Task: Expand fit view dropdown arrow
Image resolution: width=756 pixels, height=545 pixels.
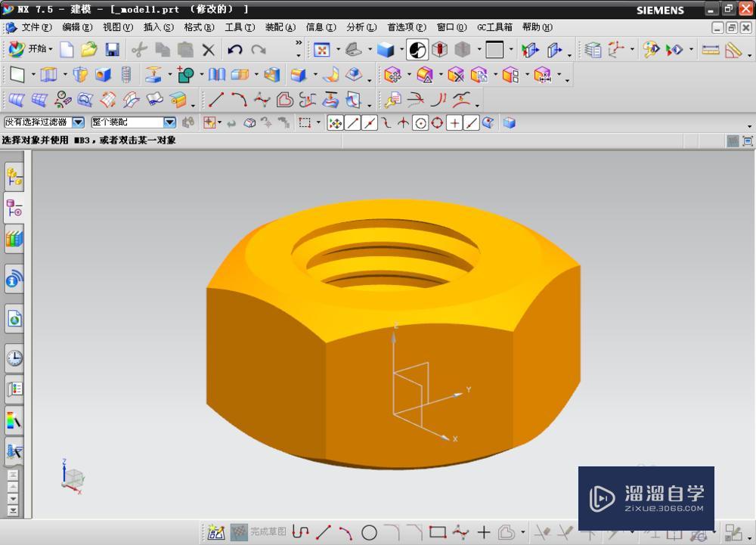Action: [x=337, y=50]
